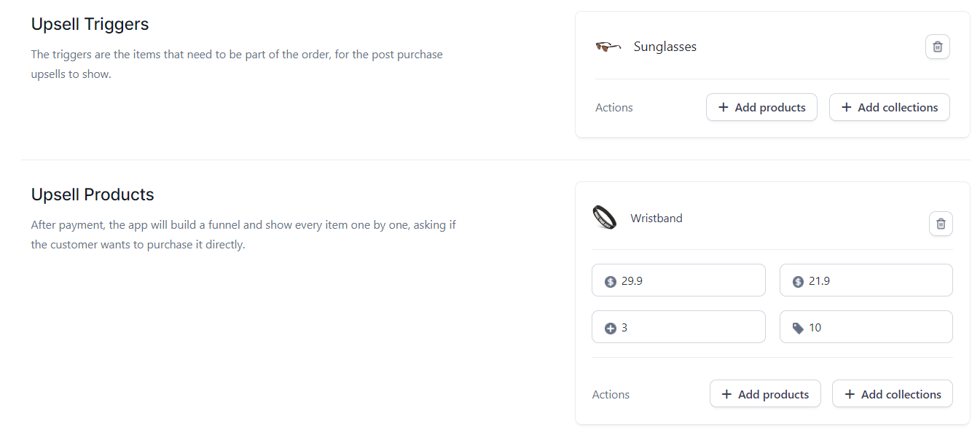980x440 pixels.
Task: Click the Wristband product name
Action: coord(656,218)
